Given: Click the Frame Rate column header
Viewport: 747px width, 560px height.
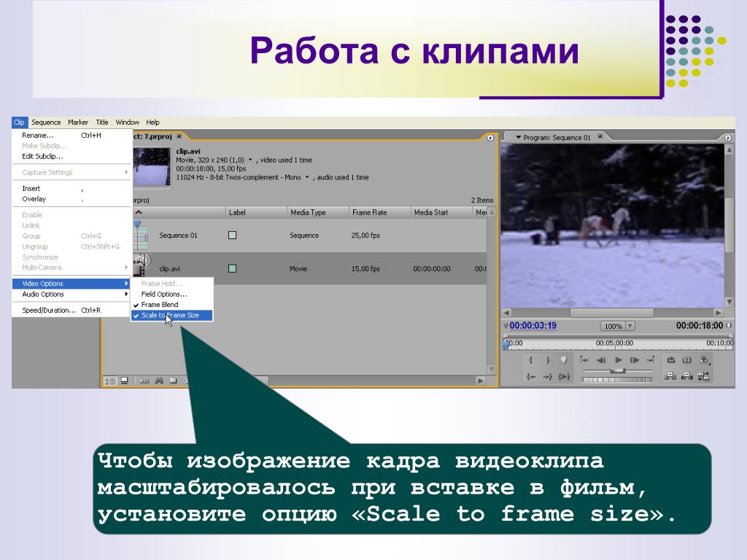Looking at the screenshot, I should [x=379, y=212].
